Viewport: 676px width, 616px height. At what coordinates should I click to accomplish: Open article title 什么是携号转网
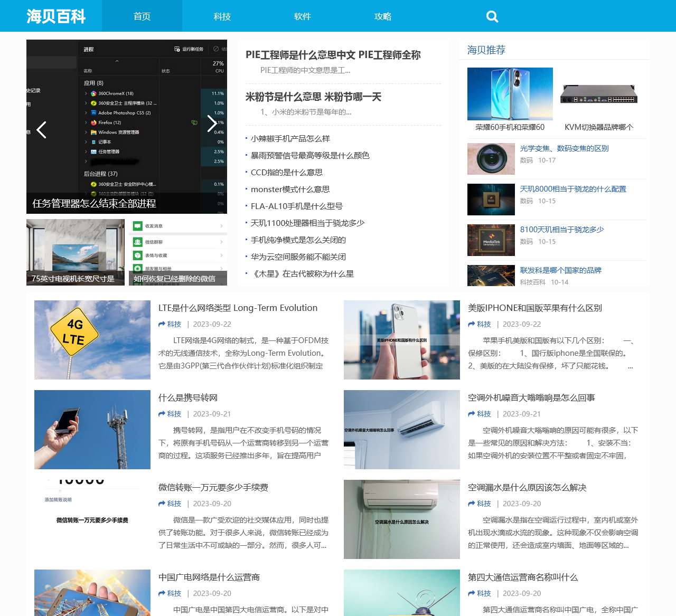[x=188, y=397]
